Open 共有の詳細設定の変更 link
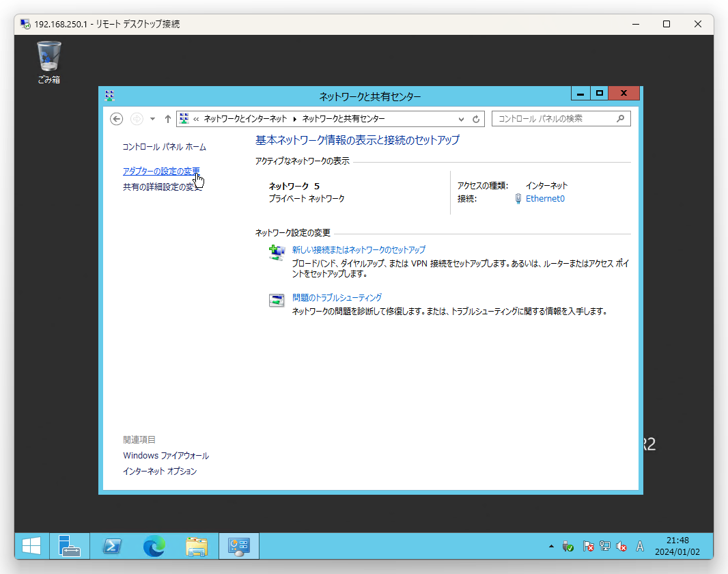Image resolution: width=728 pixels, height=574 pixels. (163, 187)
